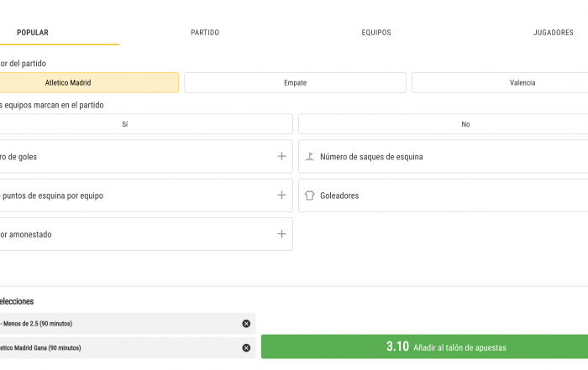Choose Sí for both teams scoring
The height and width of the screenshot is (370, 588).
coord(146,124)
